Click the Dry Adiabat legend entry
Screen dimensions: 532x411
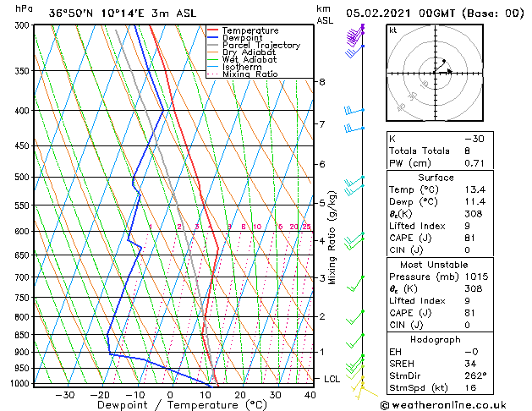tap(242, 52)
